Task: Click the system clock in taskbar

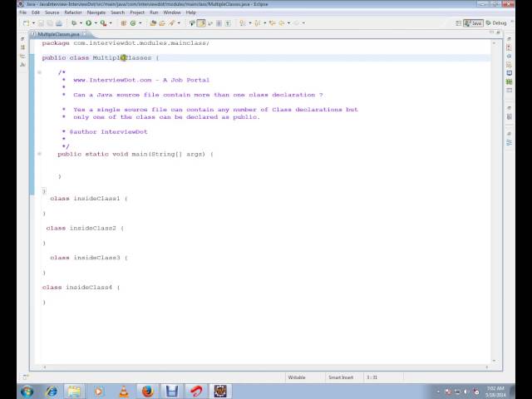Action: [x=495, y=392]
